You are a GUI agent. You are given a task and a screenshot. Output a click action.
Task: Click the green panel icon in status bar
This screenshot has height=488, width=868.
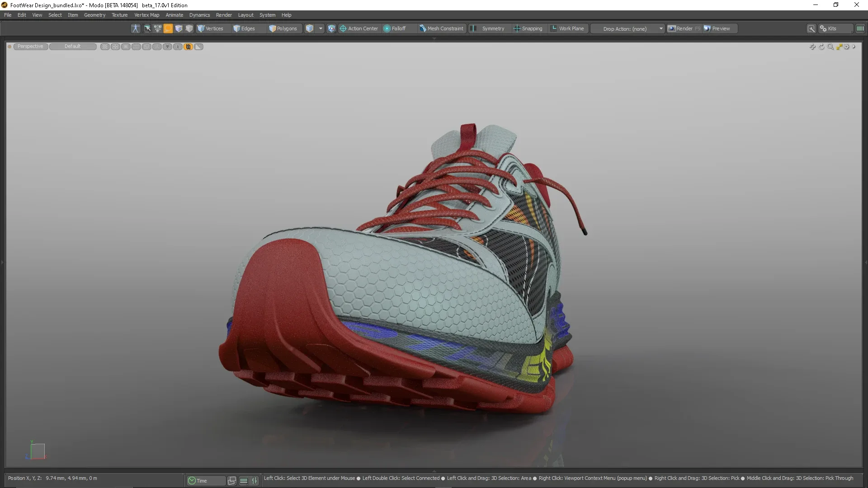pos(244,481)
